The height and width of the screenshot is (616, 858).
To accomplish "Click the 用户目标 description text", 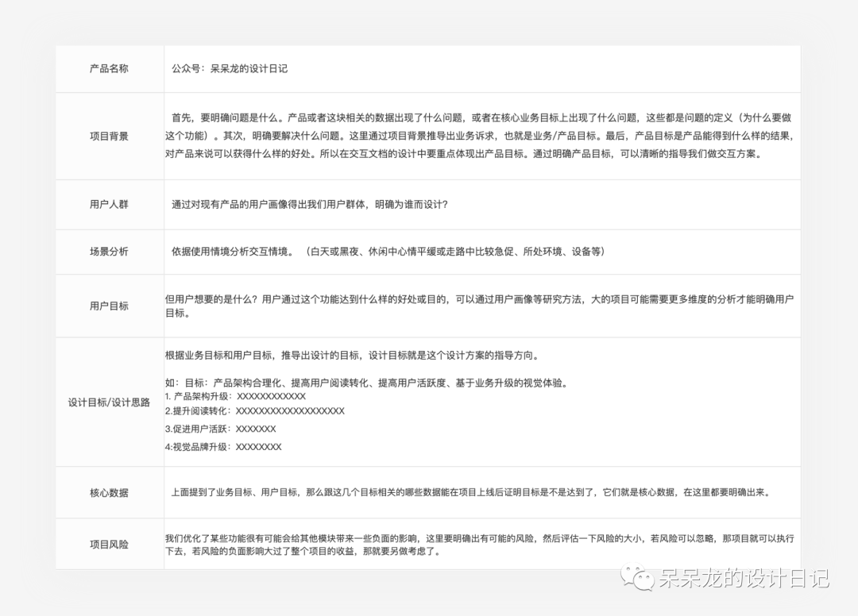I will pos(477,306).
